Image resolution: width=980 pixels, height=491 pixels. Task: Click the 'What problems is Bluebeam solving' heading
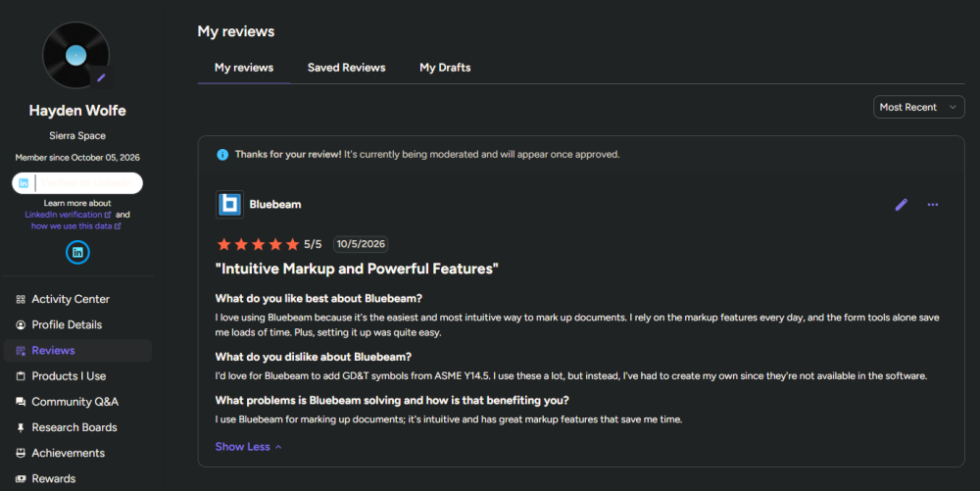point(392,401)
